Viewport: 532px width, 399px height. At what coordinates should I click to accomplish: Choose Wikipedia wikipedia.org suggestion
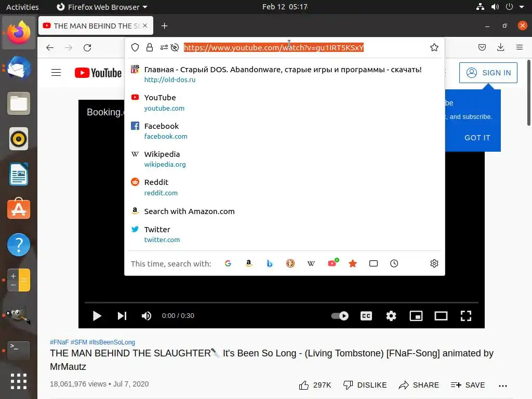[285, 159]
